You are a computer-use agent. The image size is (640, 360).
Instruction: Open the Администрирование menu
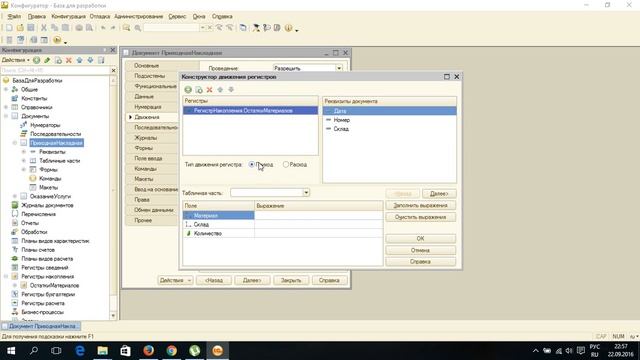click(x=139, y=16)
